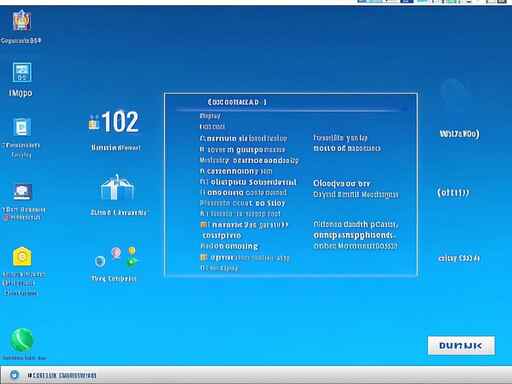Launch the green phone sphere icon
The height and width of the screenshot is (384, 512).
tap(22, 340)
